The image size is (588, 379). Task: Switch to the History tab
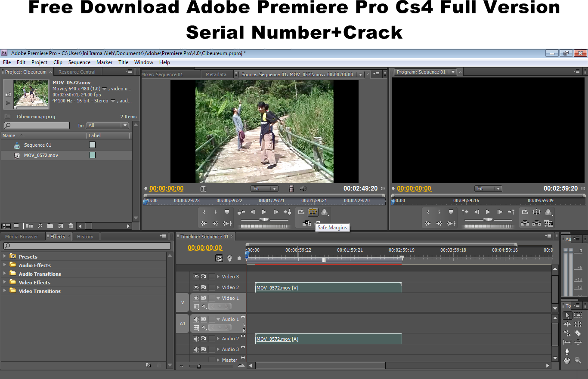pos(85,237)
